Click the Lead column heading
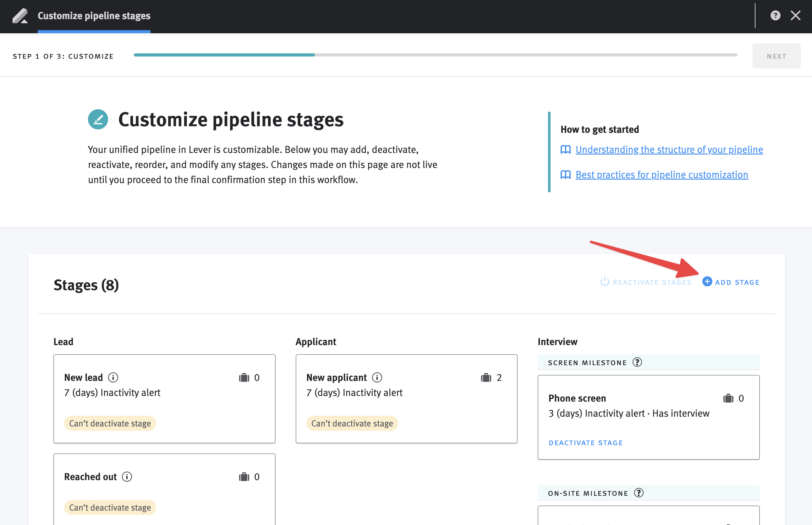Viewport: 812px width, 525px height. click(63, 342)
